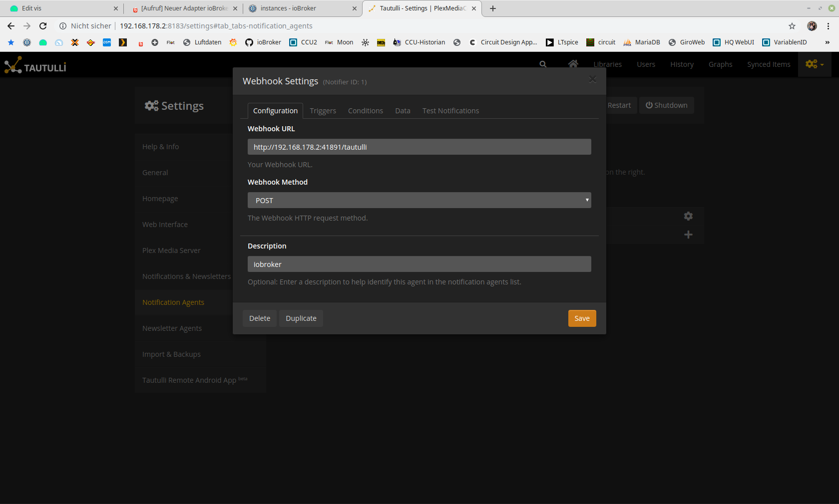Open the HQ WebUI bookmark
Screen dimensions: 839x504
pyautogui.click(x=733, y=42)
